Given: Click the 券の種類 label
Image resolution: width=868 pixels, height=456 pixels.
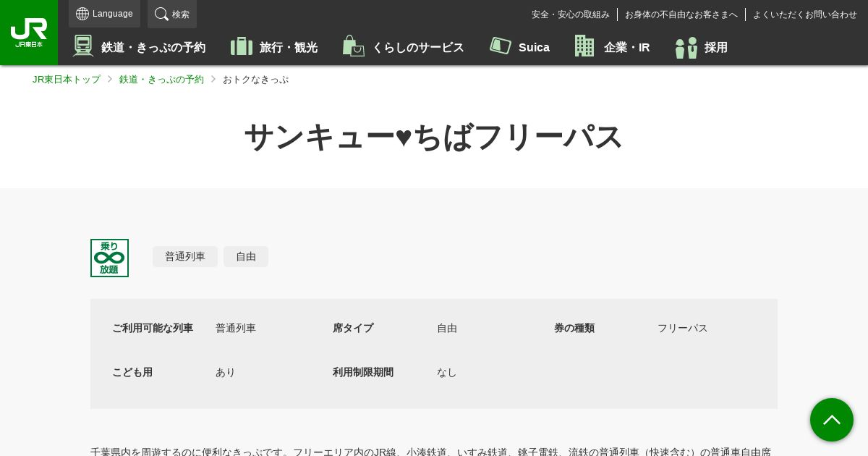Looking at the screenshot, I should pos(574,328).
